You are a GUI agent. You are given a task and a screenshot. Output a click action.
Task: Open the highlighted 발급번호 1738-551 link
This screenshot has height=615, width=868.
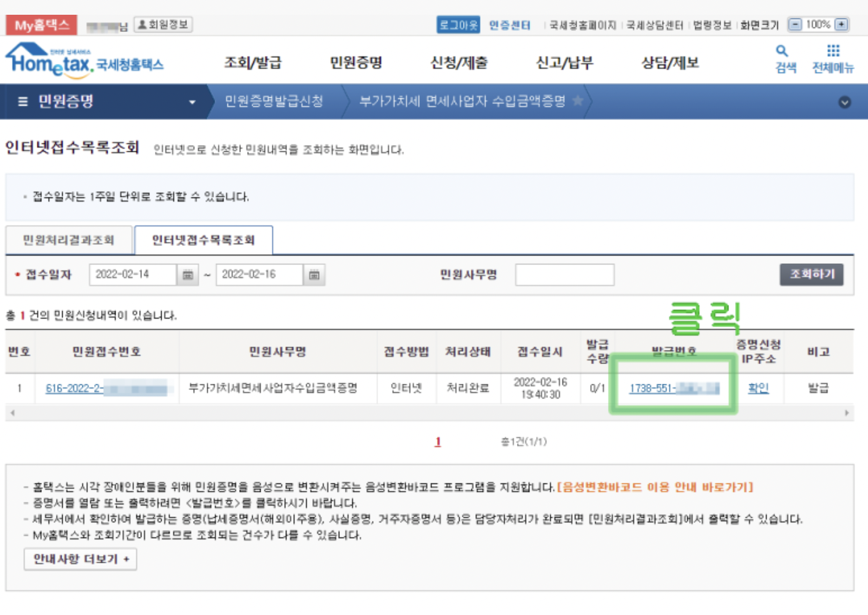coord(672,388)
